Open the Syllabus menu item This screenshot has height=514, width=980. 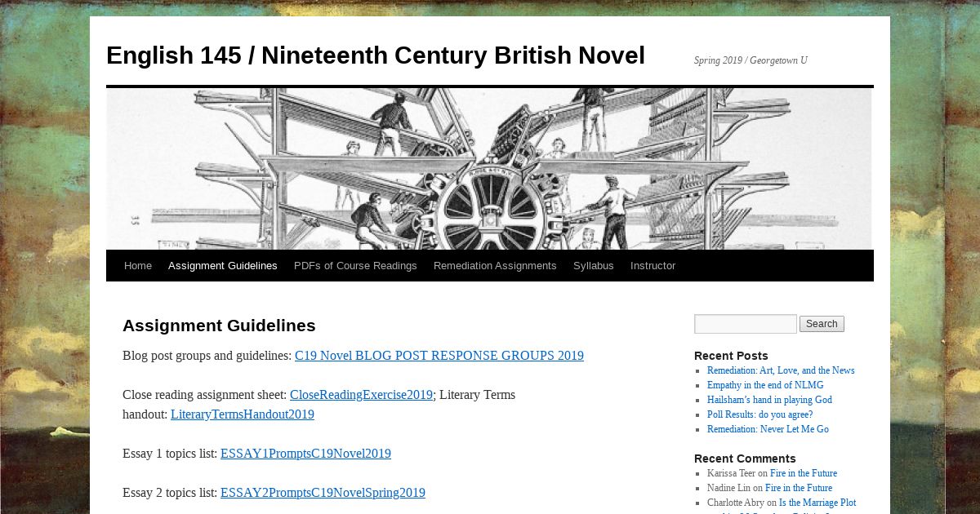pyautogui.click(x=594, y=266)
